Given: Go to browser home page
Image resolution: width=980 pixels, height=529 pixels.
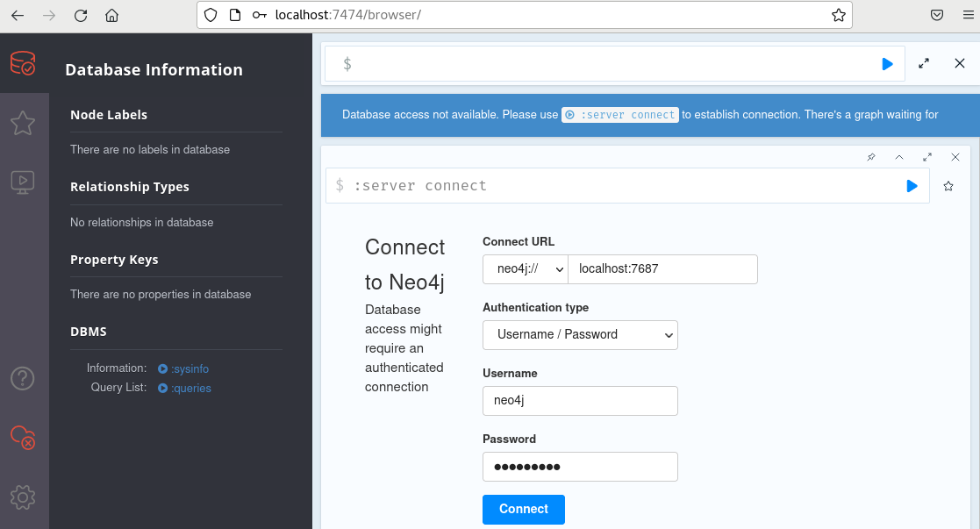Looking at the screenshot, I should click(112, 16).
